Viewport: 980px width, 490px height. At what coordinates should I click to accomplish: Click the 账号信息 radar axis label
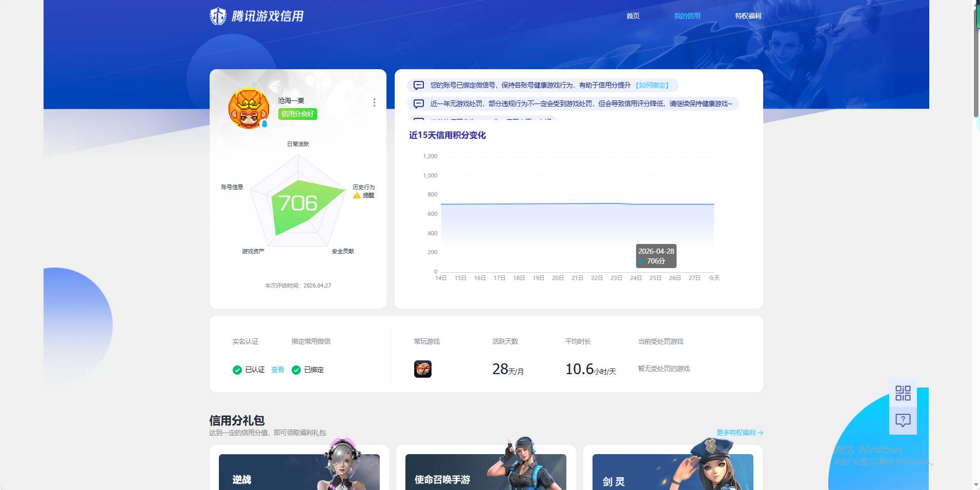[232, 187]
